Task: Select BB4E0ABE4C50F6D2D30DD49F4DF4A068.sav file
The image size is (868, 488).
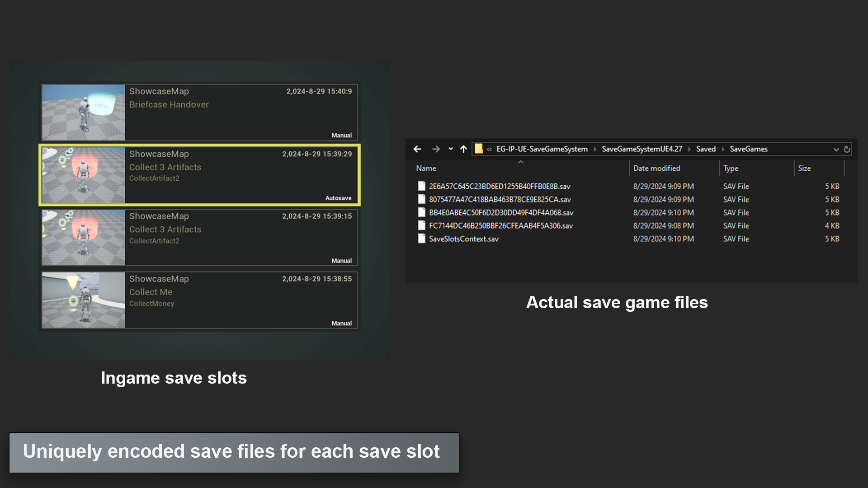Action: point(501,212)
